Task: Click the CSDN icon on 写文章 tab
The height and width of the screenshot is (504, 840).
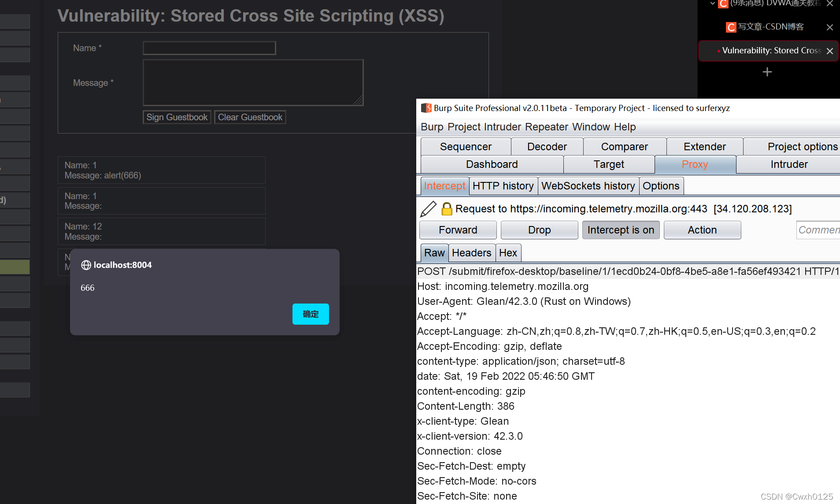Action: point(731,27)
